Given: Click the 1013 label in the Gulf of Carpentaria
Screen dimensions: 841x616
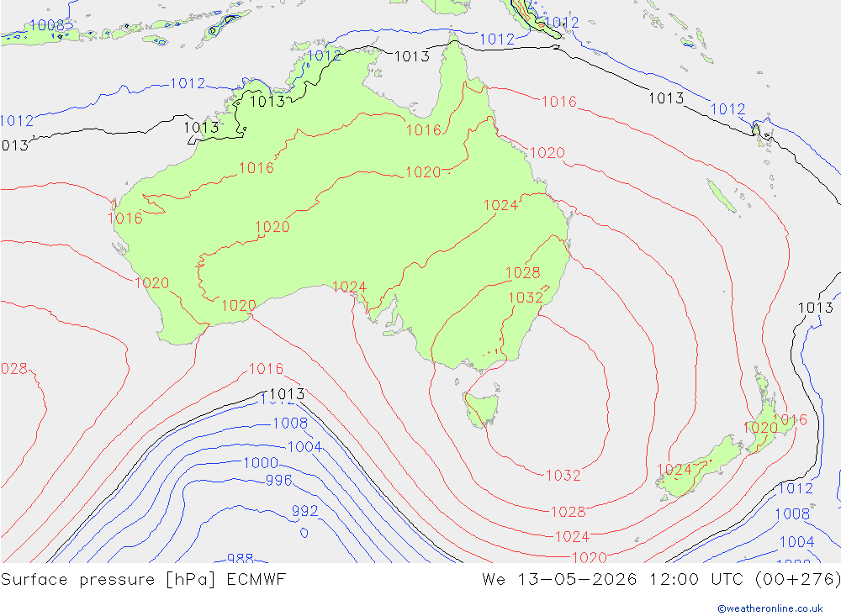Looking at the screenshot, I should tap(412, 56).
